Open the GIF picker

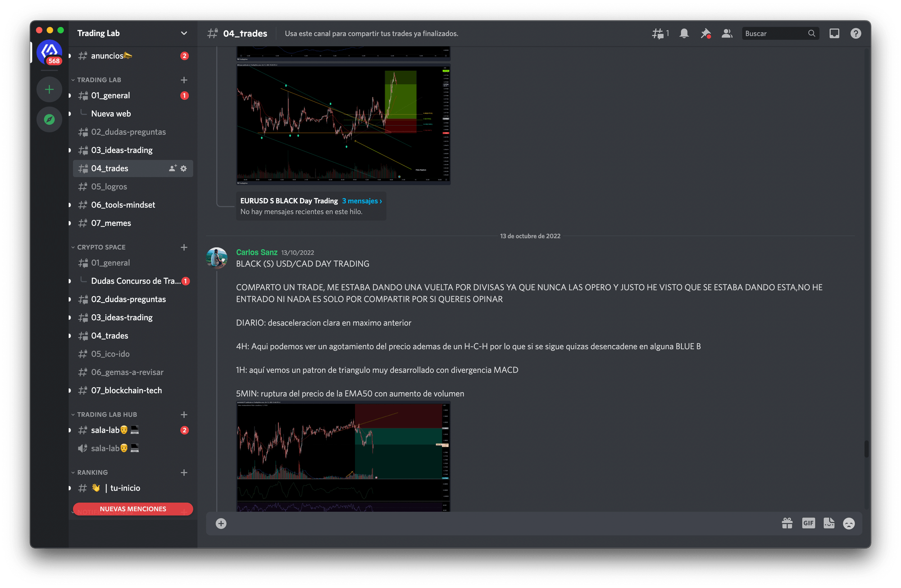pos(808,523)
